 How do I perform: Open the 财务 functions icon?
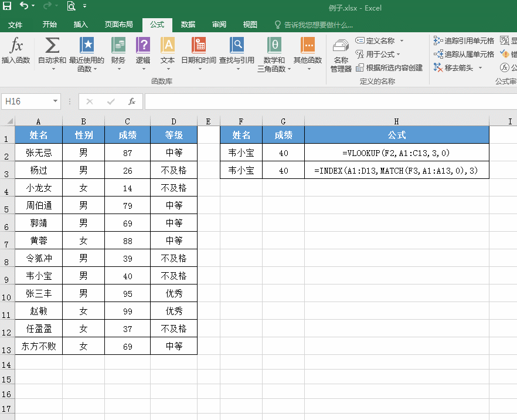118,45
